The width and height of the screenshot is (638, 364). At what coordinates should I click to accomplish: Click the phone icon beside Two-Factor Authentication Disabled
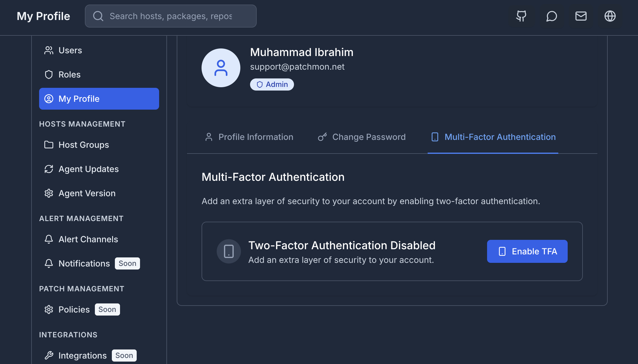pyautogui.click(x=229, y=251)
